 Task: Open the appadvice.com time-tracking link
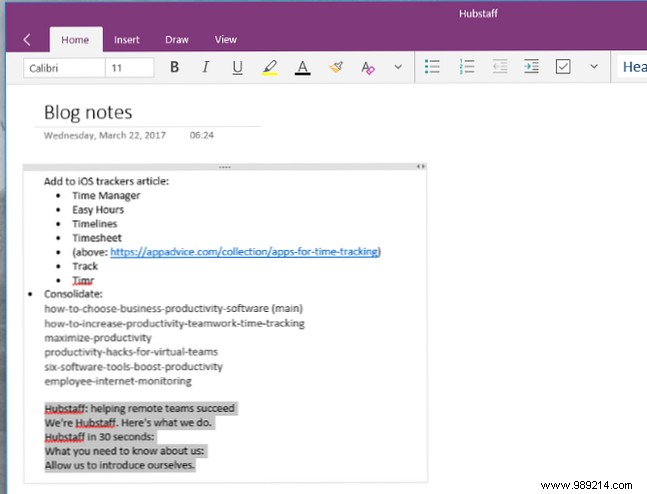coord(244,252)
